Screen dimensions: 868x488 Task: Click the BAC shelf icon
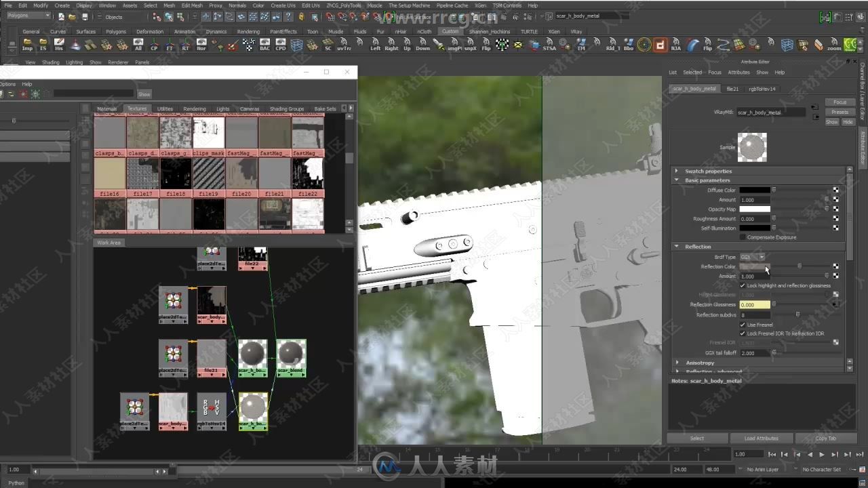[x=264, y=45]
